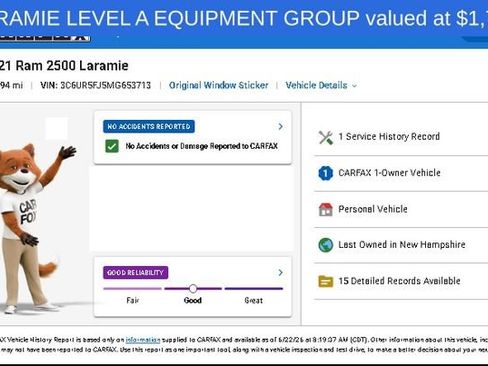Viewport: 488px width, 366px height.
Task: Click the detailed records folder icon
Action: (x=326, y=282)
